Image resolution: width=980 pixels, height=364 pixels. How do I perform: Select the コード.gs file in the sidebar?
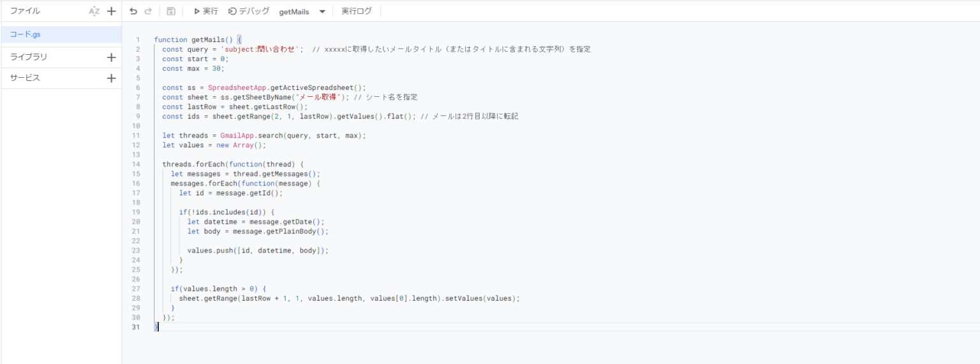[x=26, y=34]
